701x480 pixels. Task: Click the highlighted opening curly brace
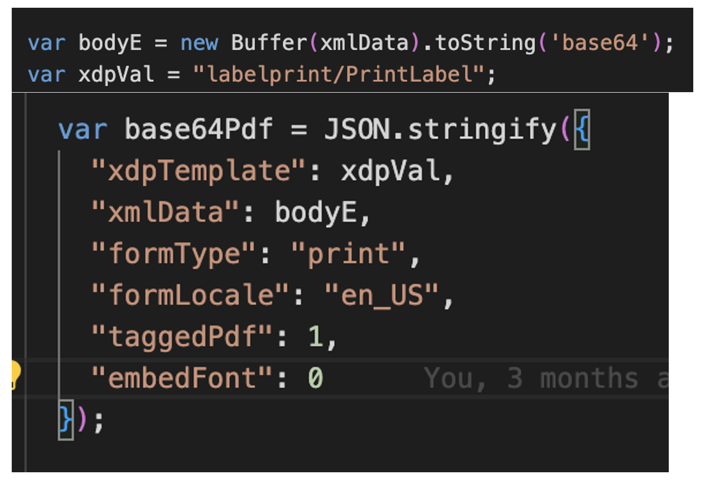[x=583, y=130]
